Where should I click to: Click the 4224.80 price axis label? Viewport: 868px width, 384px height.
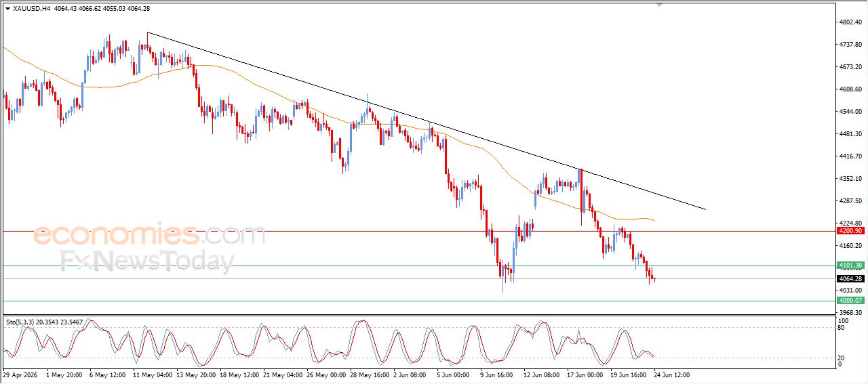point(852,223)
